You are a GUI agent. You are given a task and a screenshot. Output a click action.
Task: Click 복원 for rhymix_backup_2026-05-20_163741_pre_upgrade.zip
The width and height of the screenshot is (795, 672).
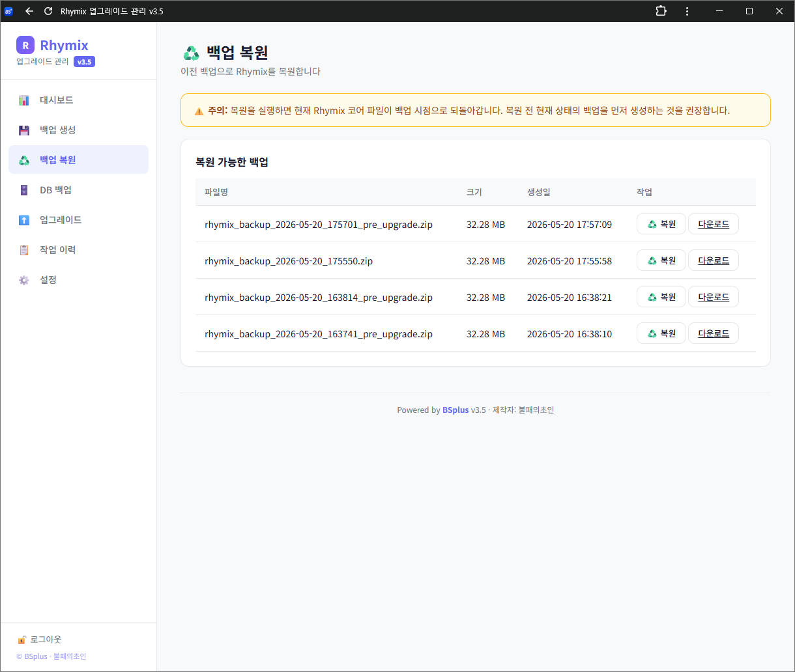[661, 333]
